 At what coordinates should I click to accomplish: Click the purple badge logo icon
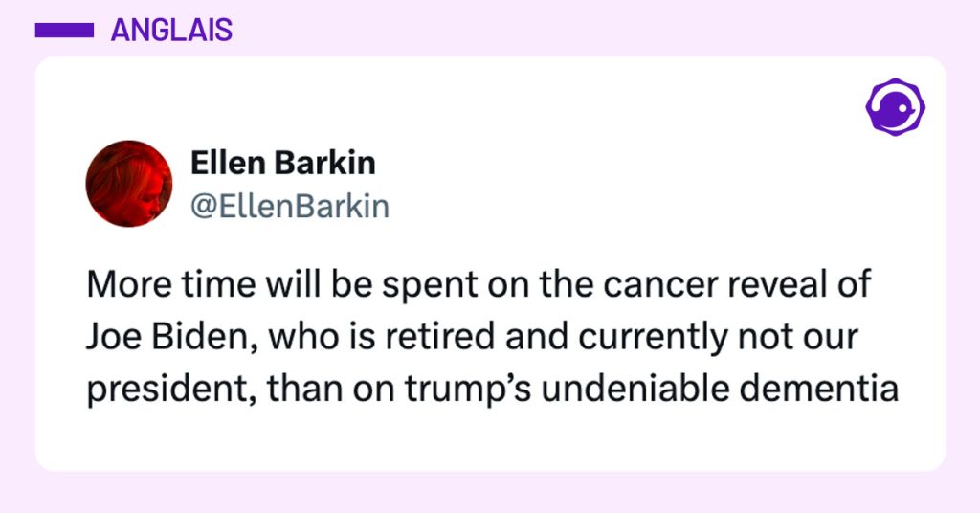pos(895,107)
